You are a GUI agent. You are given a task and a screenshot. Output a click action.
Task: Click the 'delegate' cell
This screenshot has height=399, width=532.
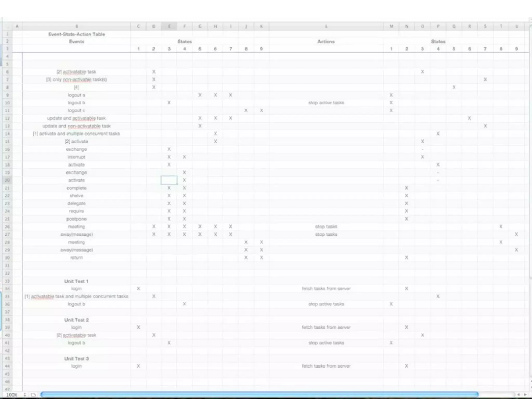point(76,204)
